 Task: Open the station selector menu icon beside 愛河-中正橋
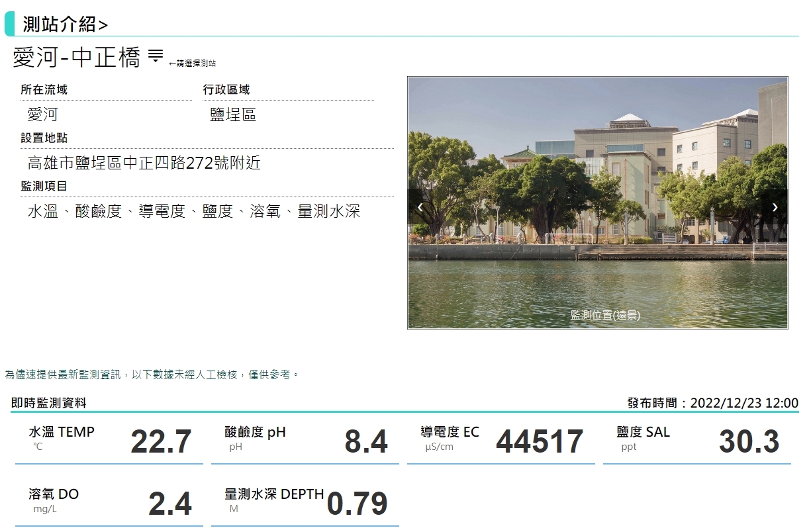point(155,57)
